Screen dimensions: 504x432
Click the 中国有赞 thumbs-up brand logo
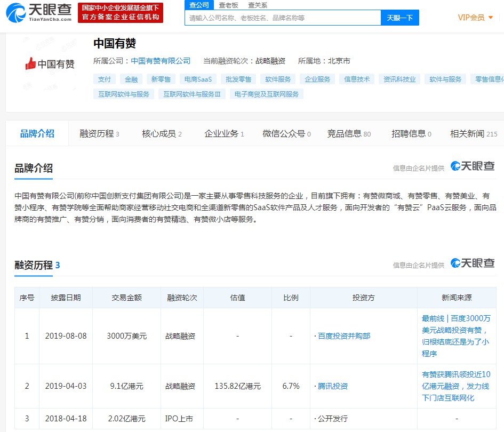coord(50,63)
